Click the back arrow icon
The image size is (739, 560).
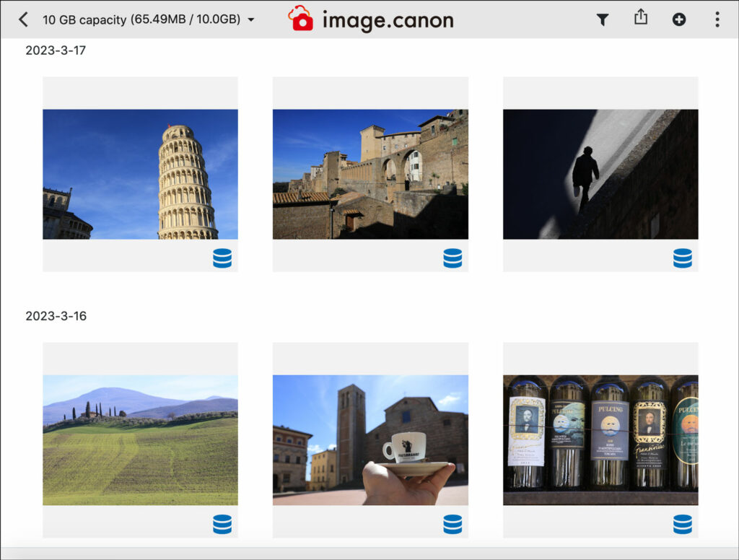pyautogui.click(x=23, y=19)
